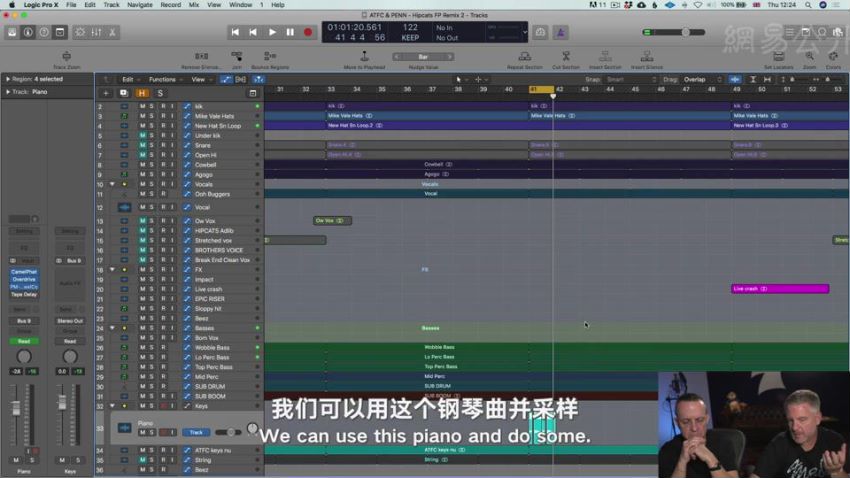Expand the Track Piano disclosure triangle
The width and height of the screenshot is (850, 478).
(x=8, y=92)
